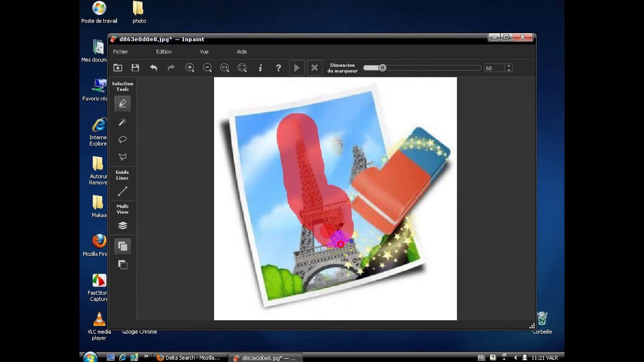Cancel the selection with the X button
The width and height of the screenshot is (644, 362).
[314, 68]
